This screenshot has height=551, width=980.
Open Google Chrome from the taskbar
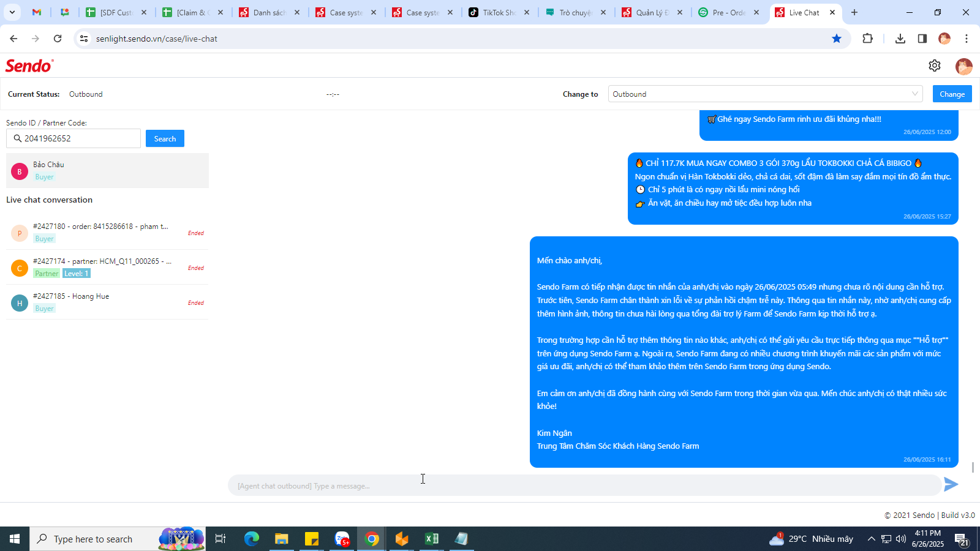pyautogui.click(x=372, y=539)
